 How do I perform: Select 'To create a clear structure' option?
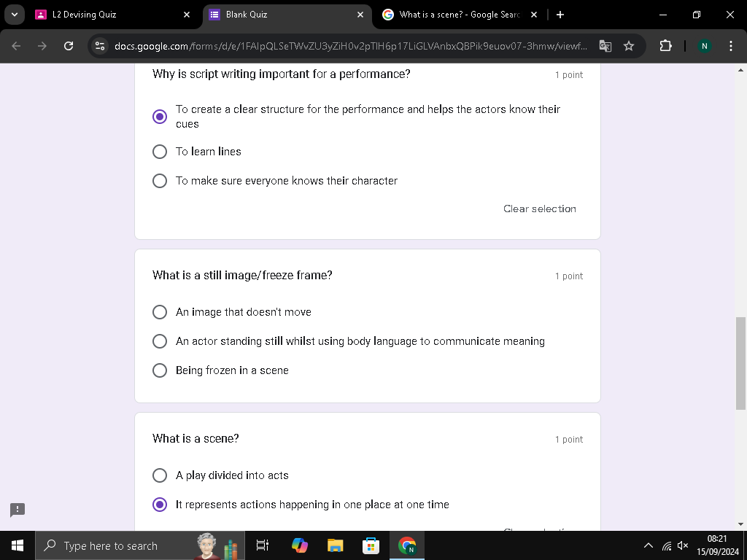pos(160,116)
